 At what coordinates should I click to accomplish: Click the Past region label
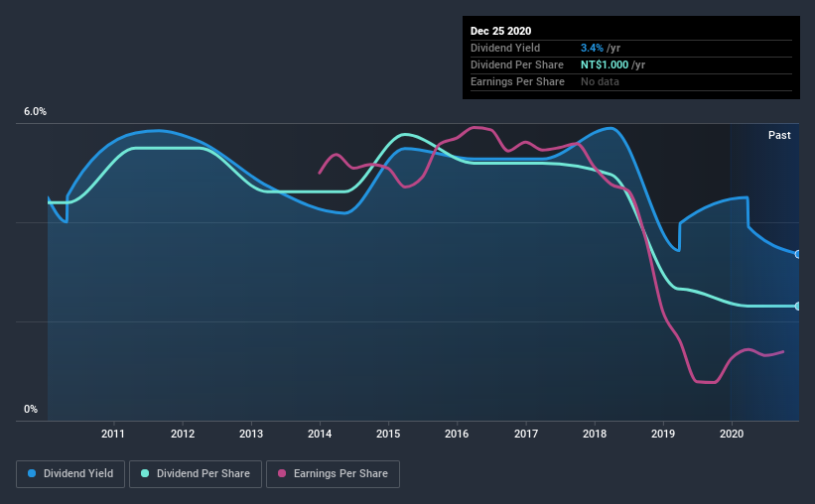[x=779, y=135]
